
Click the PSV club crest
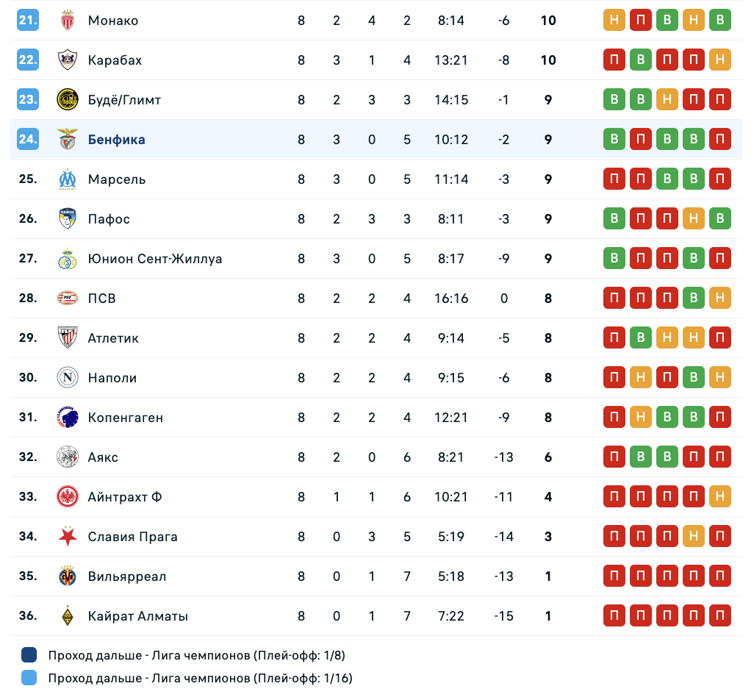point(68,299)
